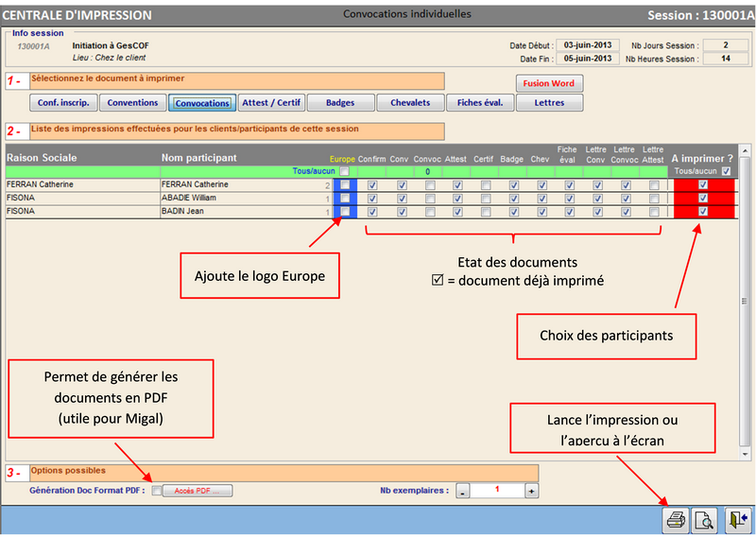Select the BADIN Jean participant row

[189, 212]
